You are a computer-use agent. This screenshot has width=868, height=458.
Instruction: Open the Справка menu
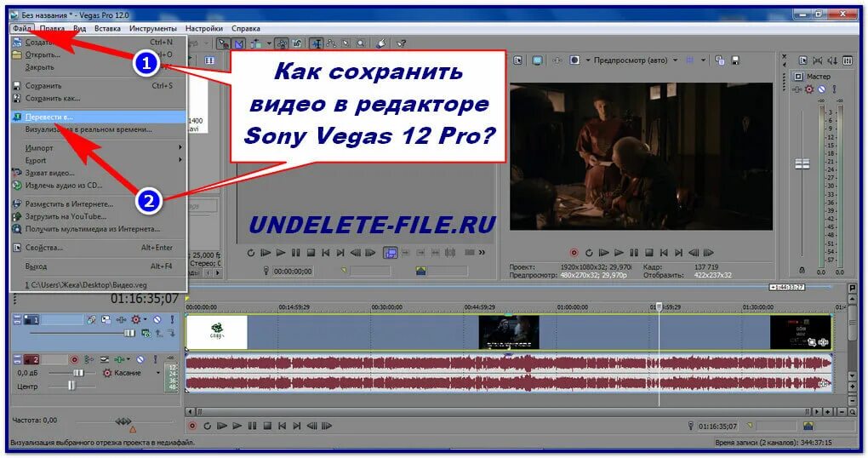click(x=246, y=28)
